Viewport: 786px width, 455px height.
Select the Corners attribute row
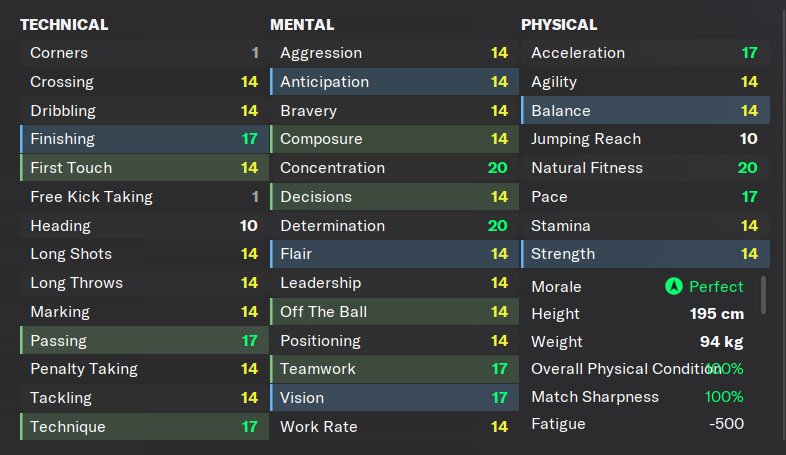pos(144,53)
